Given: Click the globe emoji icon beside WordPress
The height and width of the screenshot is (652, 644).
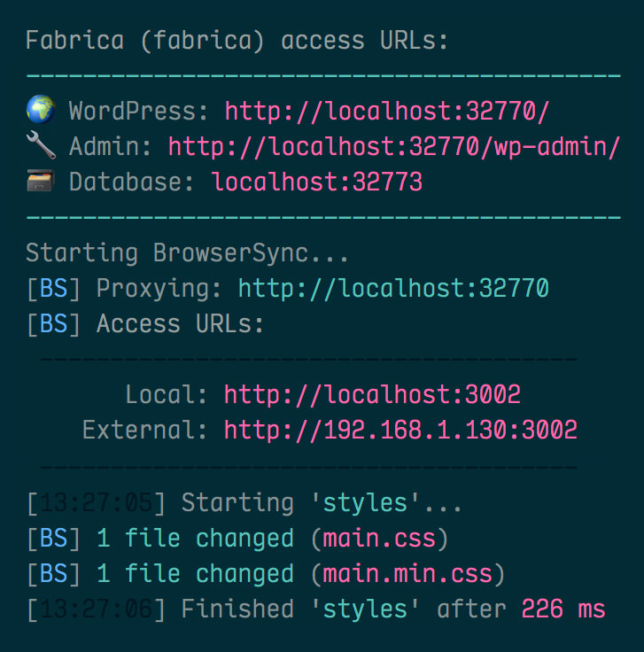Looking at the screenshot, I should [40, 112].
